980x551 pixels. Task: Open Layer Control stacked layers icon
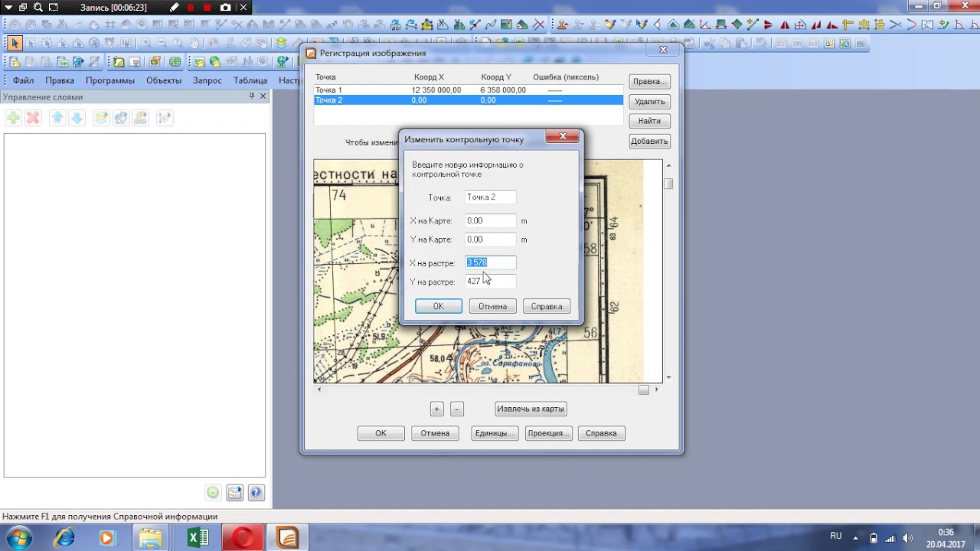281,43
